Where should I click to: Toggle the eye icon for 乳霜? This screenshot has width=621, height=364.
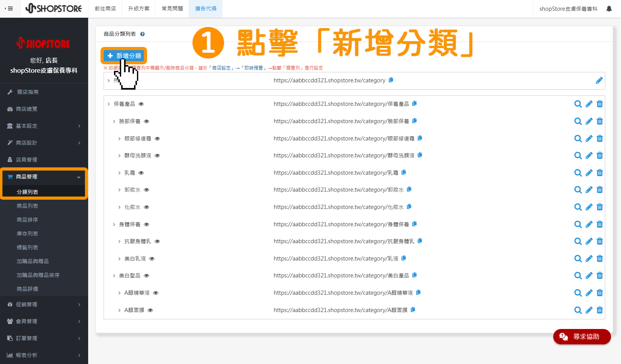pos(141,173)
